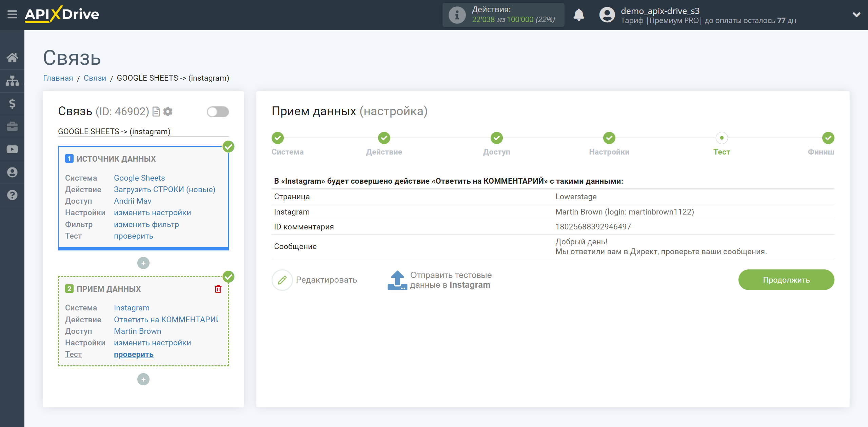Open Martin Brown access link

tap(137, 331)
